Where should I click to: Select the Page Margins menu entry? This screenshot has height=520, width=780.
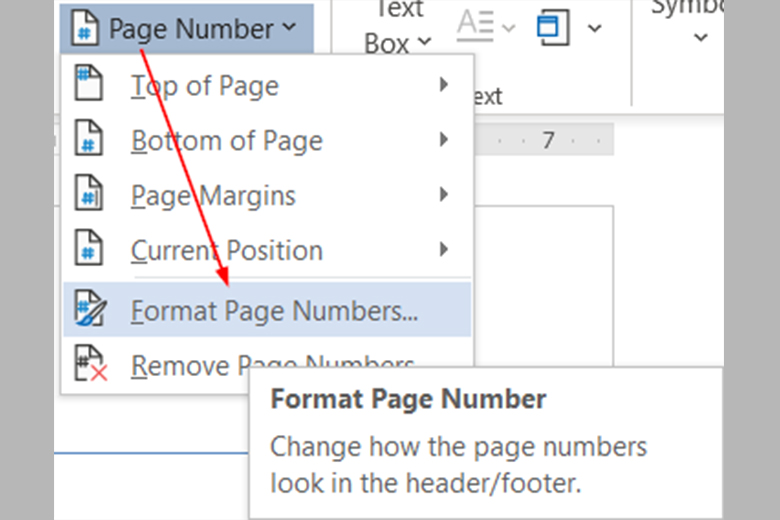[x=267, y=195]
